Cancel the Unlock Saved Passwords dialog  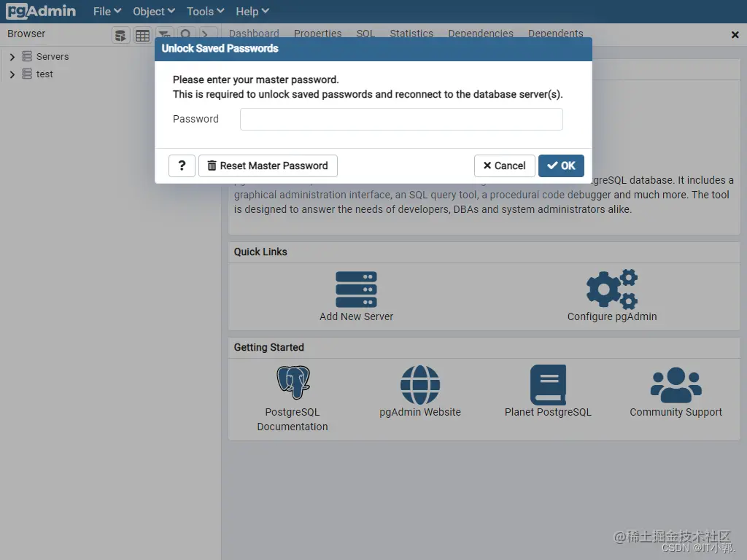point(505,166)
